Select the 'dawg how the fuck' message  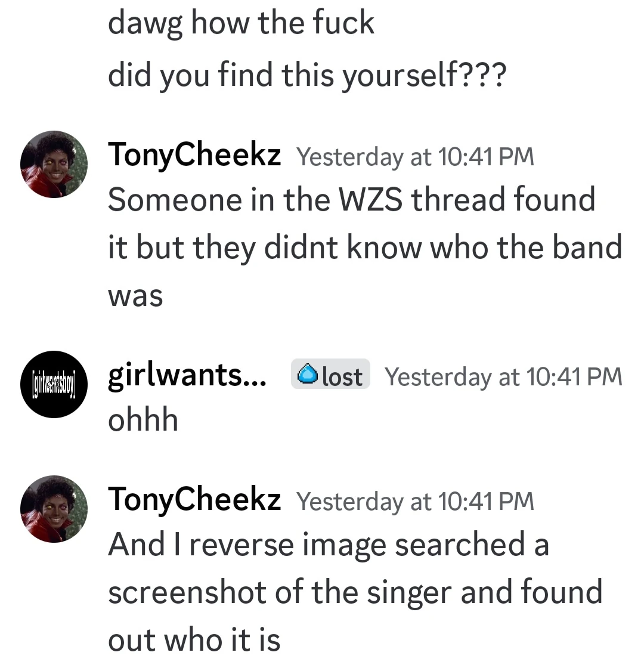[x=241, y=24]
